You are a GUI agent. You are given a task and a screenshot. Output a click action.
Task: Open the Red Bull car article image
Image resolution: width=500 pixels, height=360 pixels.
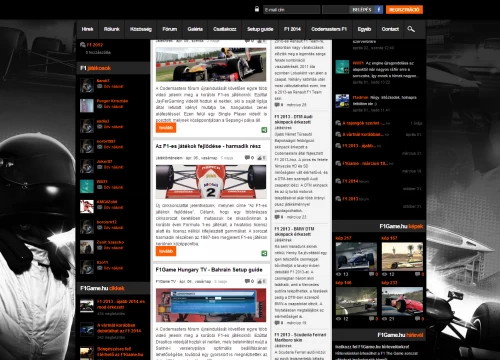pos(211,64)
